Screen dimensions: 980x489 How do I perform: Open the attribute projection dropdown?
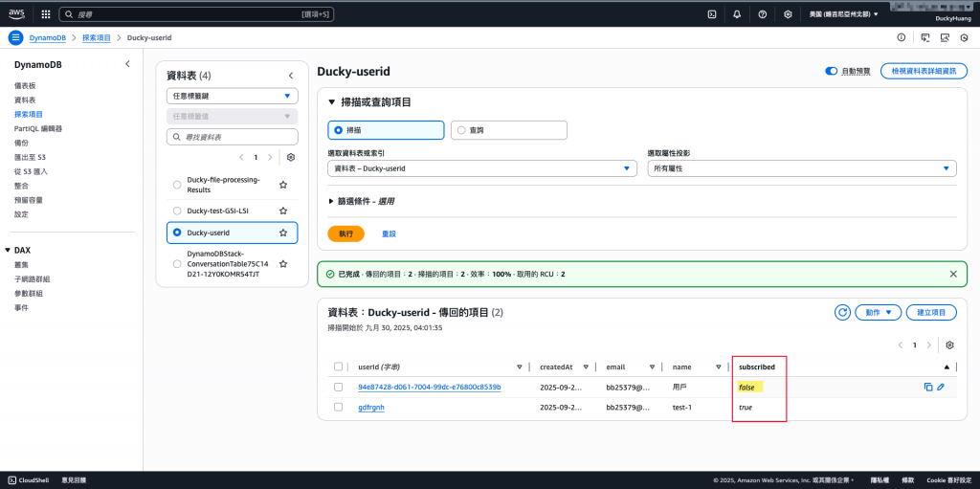(x=802, y=168)
